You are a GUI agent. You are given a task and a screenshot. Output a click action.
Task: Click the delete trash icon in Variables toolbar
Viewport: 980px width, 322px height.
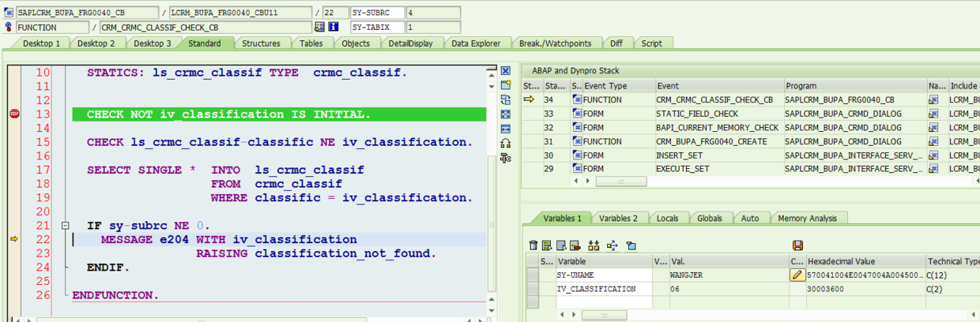pos(533,245)
